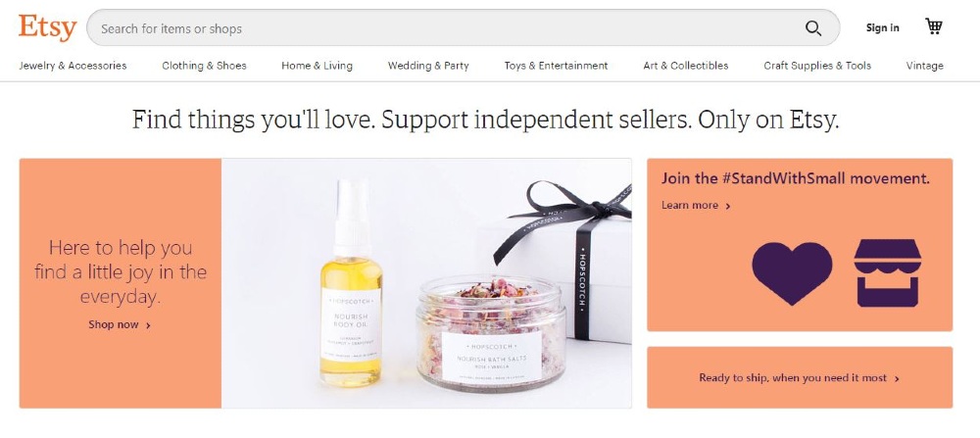Select Craft Supplies & Tools menu
The image size is (980, 438).
pyautogui.click(x=817, y=66)
